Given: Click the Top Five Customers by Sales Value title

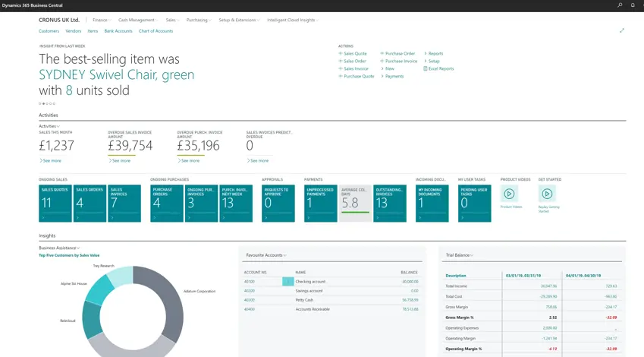Looking at the screenshot, I should 69,255.
